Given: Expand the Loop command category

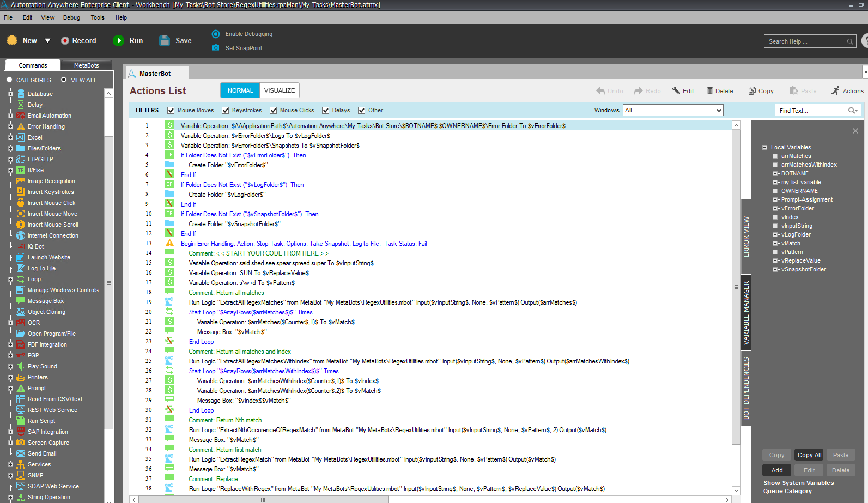Looking at the screenshot, I should (10, 279).
